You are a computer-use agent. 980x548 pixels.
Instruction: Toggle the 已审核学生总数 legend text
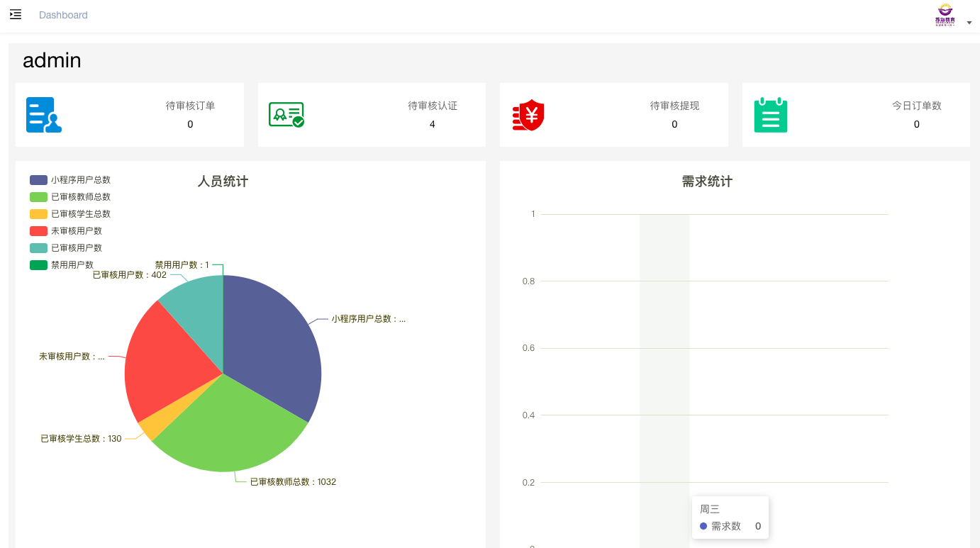tap(81, 214)
